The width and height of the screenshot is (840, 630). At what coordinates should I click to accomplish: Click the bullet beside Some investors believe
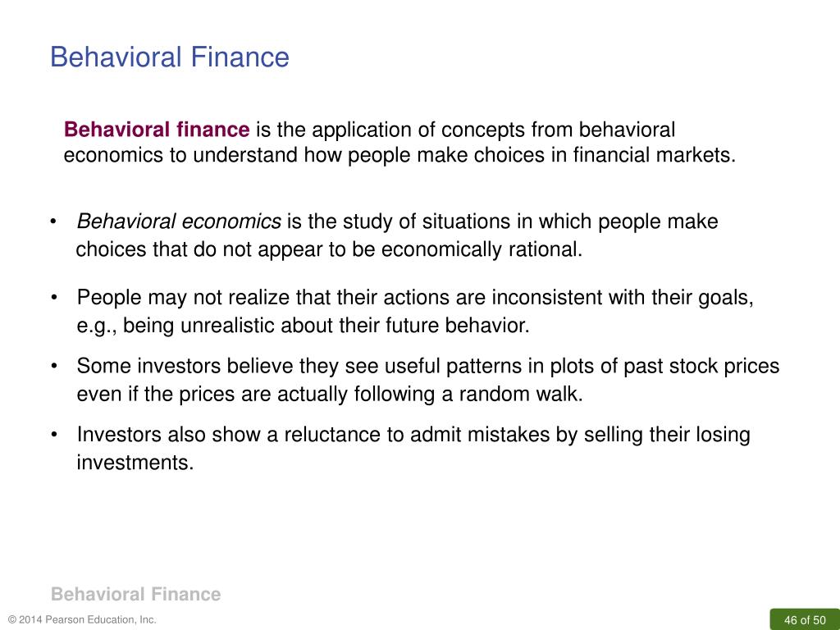point(53,367)
